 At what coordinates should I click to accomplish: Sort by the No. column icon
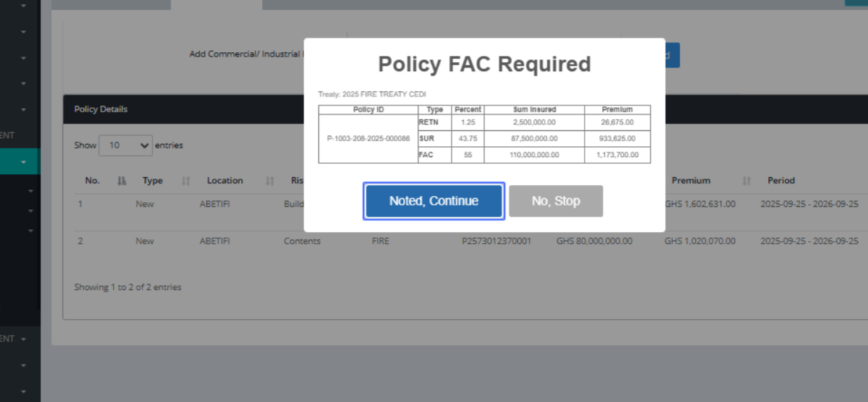pyautogui.click(x=122, y=181)
